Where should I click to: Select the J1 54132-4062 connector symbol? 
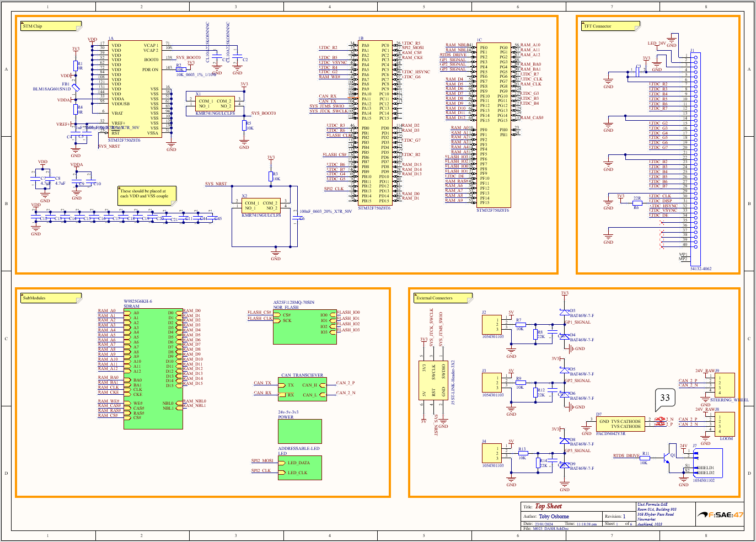pos(696,160)
